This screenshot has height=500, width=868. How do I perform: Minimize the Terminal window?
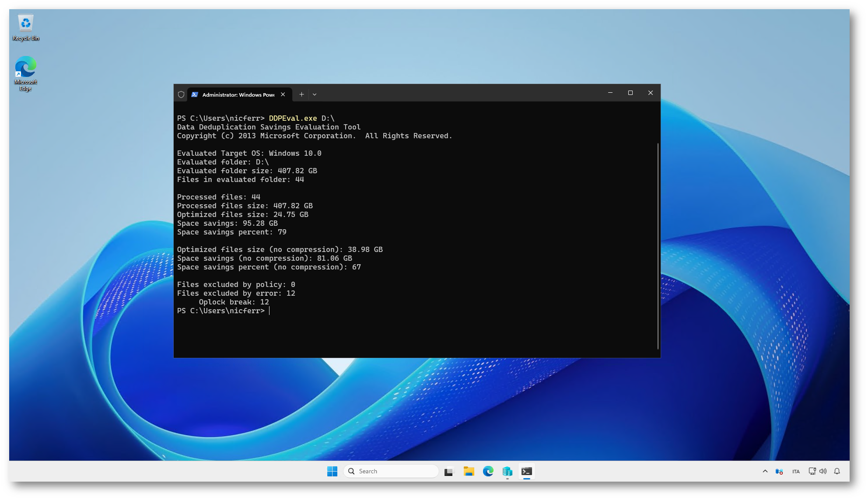pyautogui.click(x=610, y=93)
